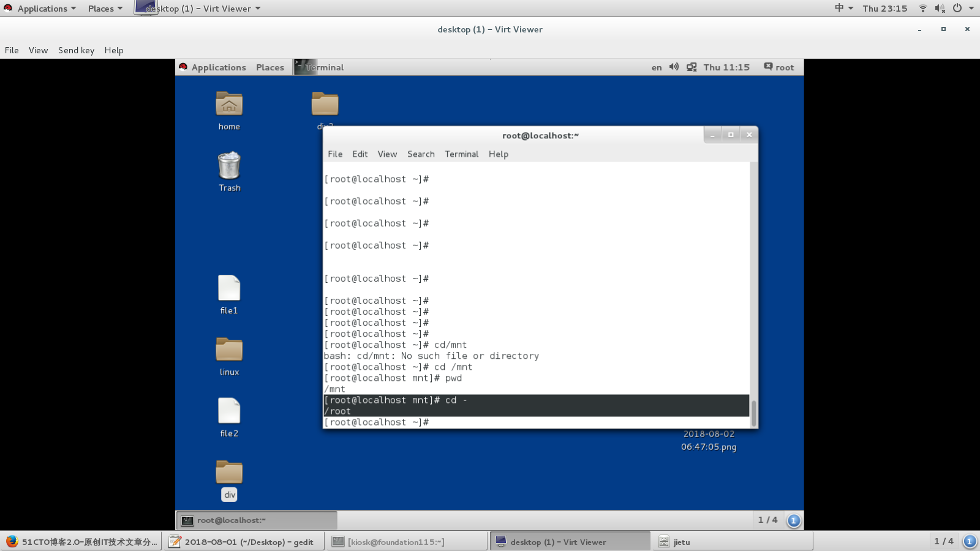Click the 'No such file or directory' error line
Screen dimensions: 980x551
click(x=431, y=356)
